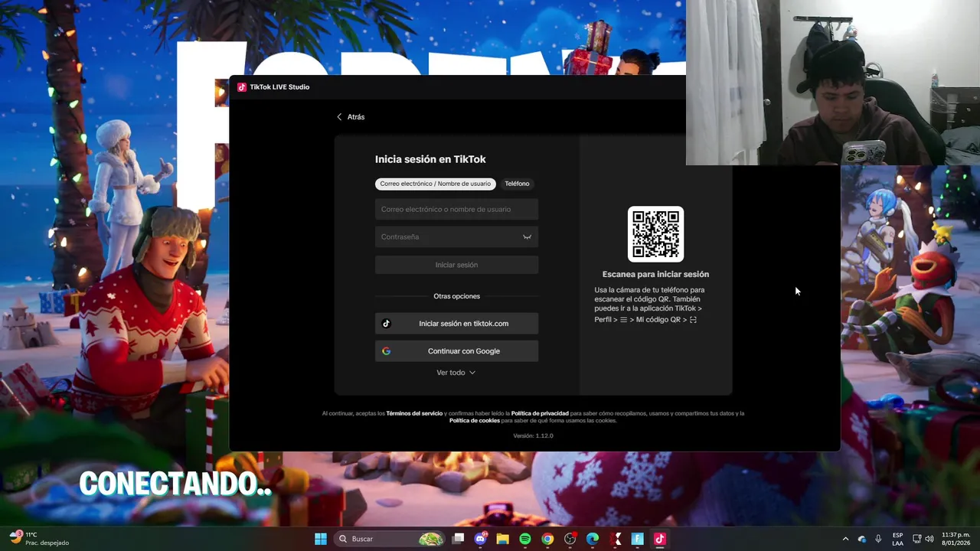Click the OneDrive cloud tray icon
The height and width of the screenshot is (551, 980).
point(862,539)
